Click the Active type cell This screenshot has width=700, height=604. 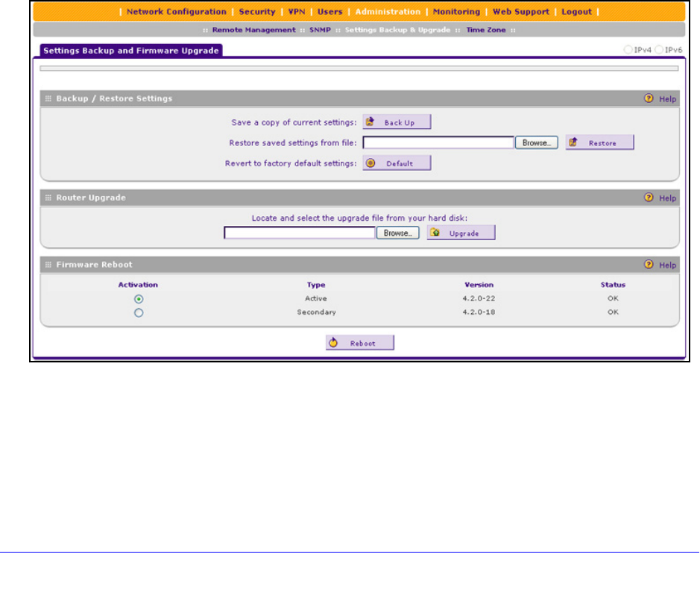tap(316, 298)
